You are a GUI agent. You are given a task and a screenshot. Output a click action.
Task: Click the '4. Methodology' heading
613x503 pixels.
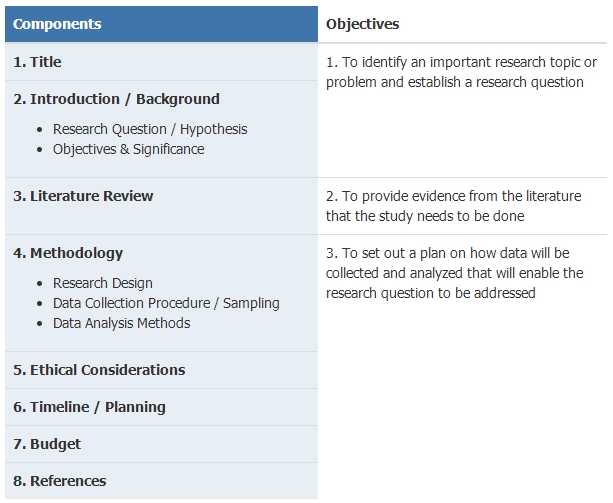point(68,253)
